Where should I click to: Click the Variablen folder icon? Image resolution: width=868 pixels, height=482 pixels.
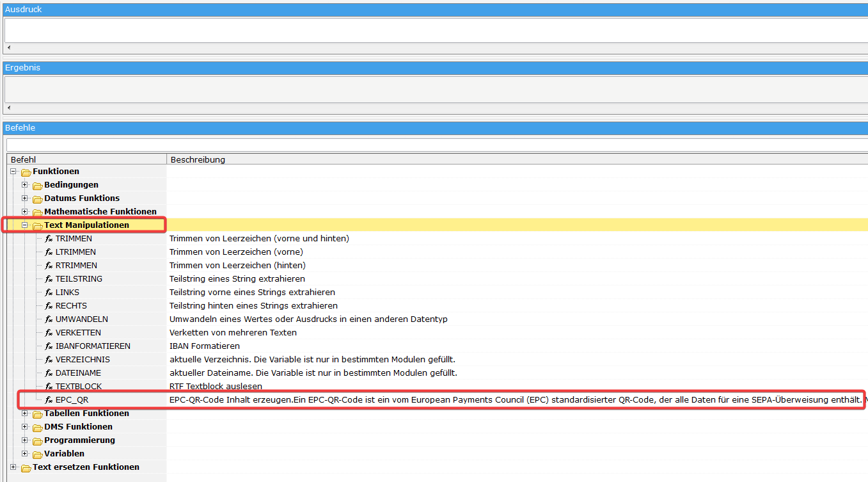tap(38, 454)
